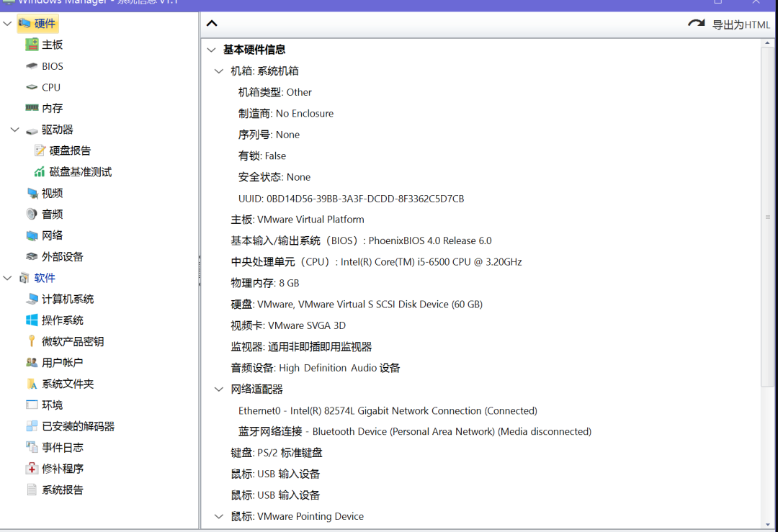Screen dimensions: 778x532
Task: Select the VMware Virtual S SCSI Disk row
Action: click(x=357, y=304)
